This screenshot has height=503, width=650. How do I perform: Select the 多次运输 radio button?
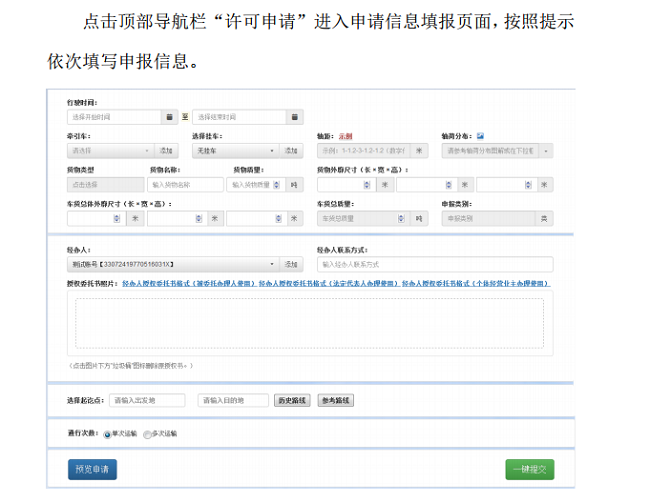[147, 434]
